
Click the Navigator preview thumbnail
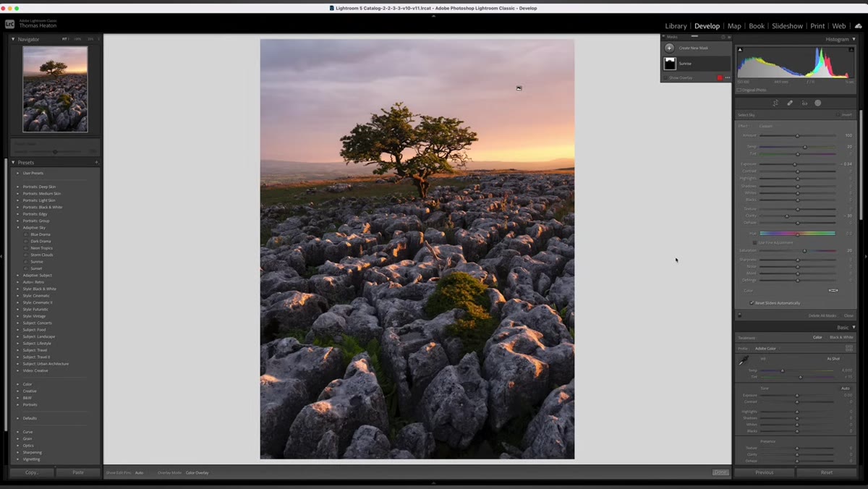pos(55,89)
